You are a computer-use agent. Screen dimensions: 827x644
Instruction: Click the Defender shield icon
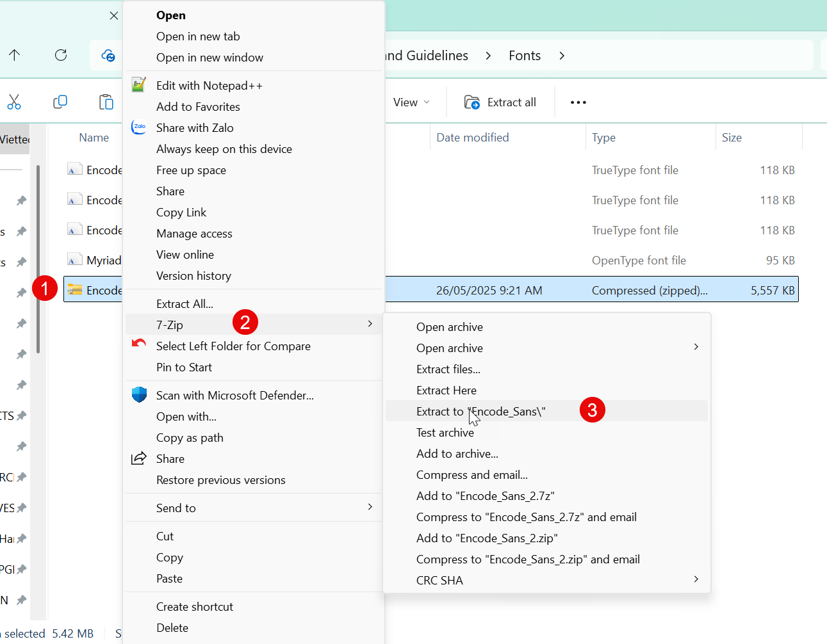pos(139,394)
